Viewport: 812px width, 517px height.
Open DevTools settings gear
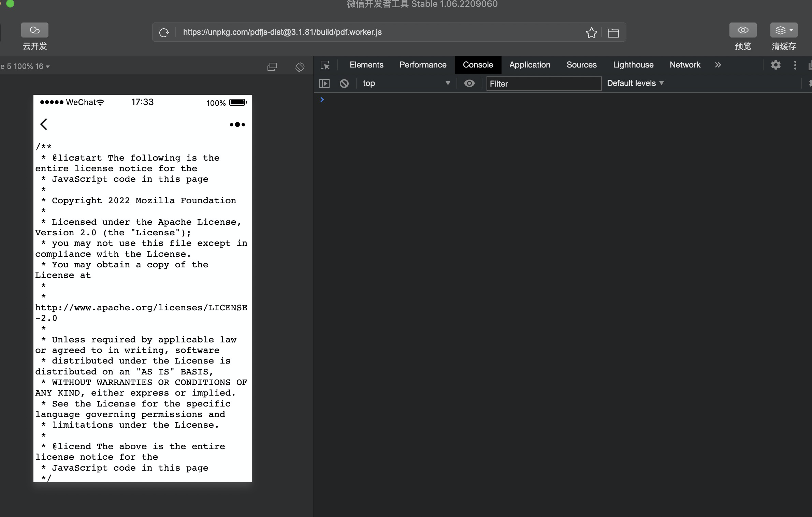pyautogui.click(x=776, y=65)
